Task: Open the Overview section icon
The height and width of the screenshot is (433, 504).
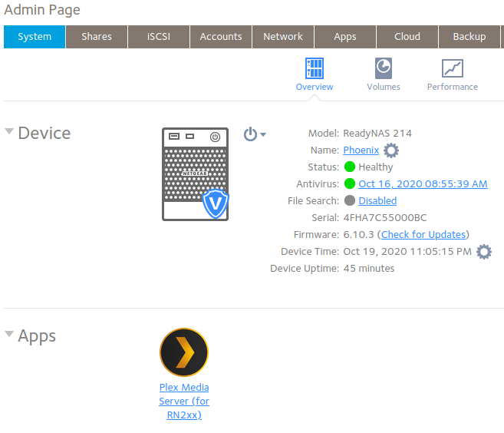Action: pyautogui.click(x=315, y=68)
